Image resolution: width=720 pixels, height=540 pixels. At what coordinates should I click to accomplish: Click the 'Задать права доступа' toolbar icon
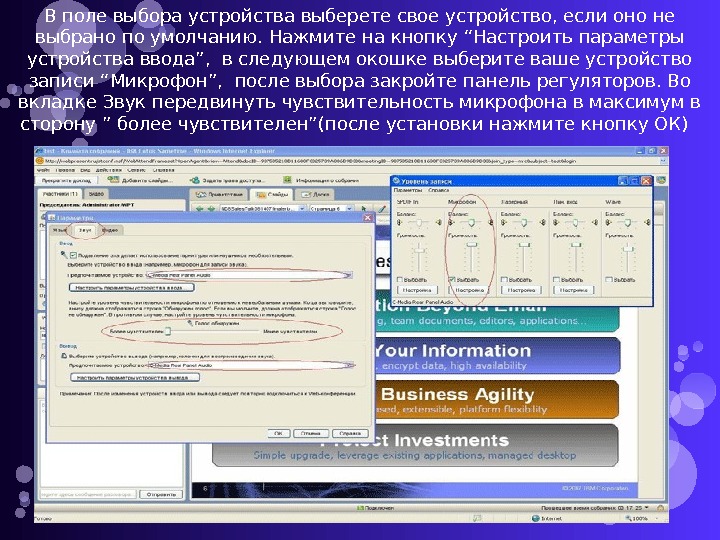pos(195,180)
